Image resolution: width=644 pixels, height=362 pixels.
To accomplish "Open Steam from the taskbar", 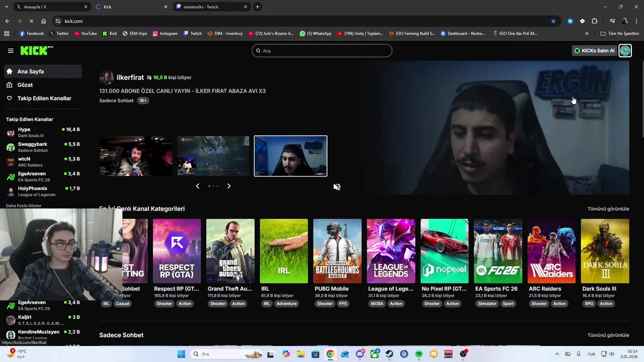I will pyautogui.click(x=389, y=354).
